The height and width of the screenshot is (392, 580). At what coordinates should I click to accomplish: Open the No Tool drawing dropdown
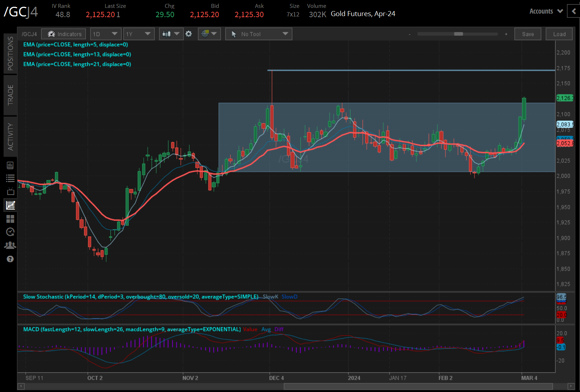259,34
